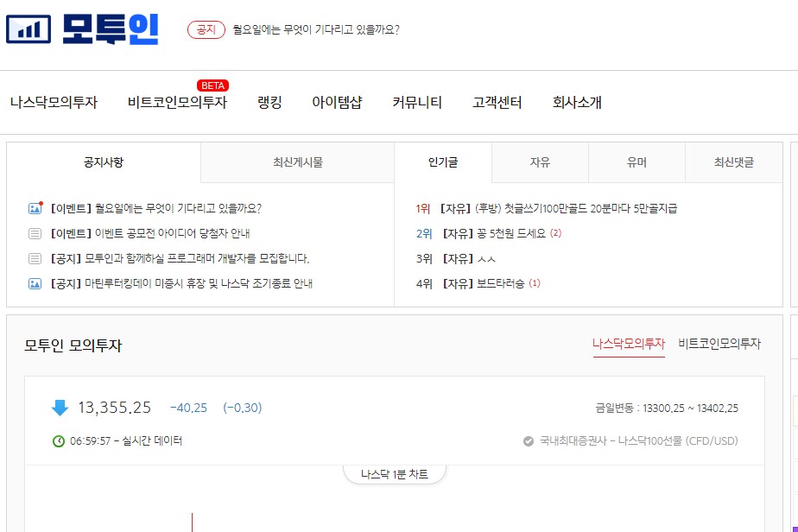
Task: Switch to the 최신게시물 tab
Action: (x=298, y=162)
